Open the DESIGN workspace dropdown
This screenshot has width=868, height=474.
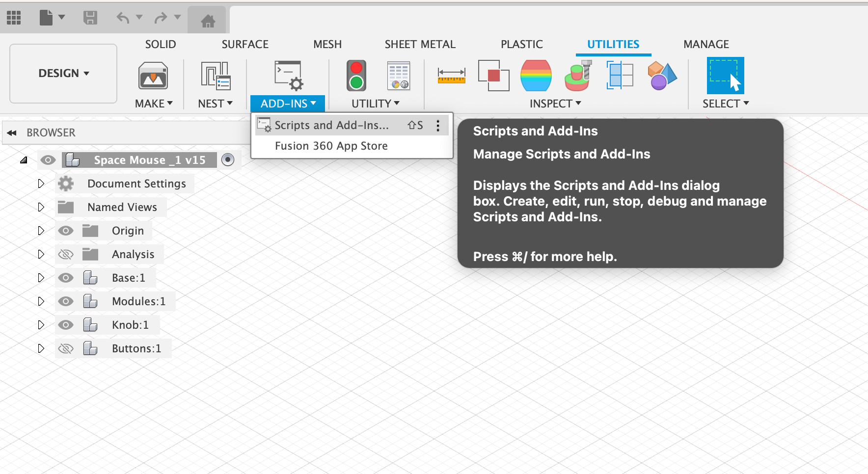click(63, 74)
